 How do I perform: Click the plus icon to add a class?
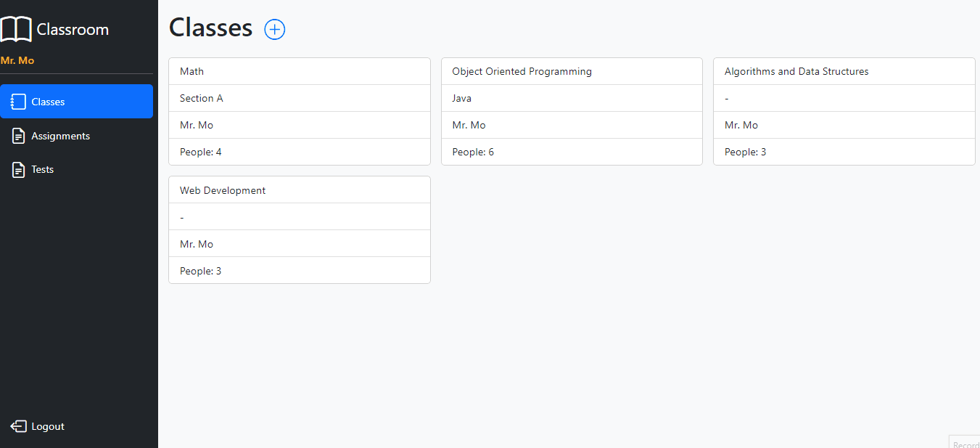(274, 29)
